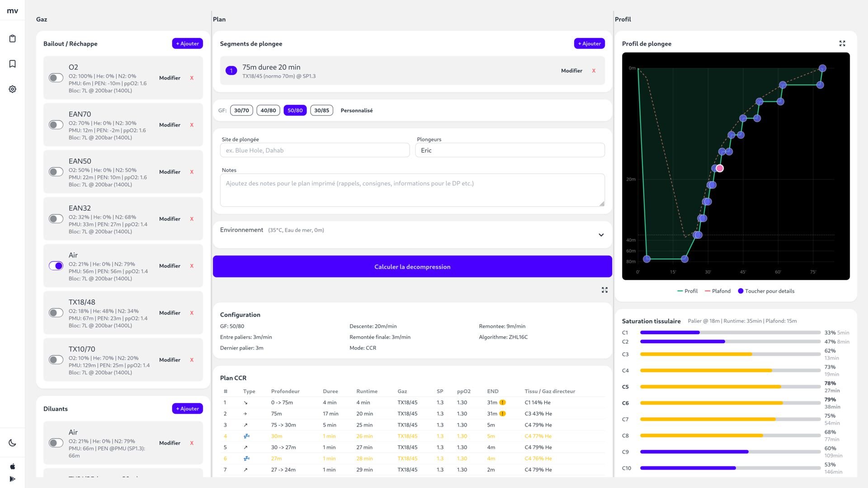The height and width of the screenshot is (488, 868).
Task: Delete the EAN50 bailout gas
Action: pos(192,172)
